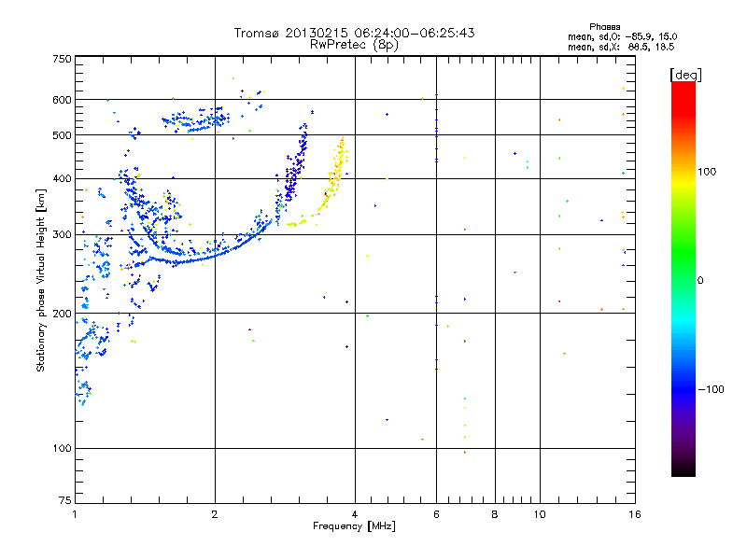Click the y-axis tick label '750'
The image size is (747, 560).
(62, 59)
